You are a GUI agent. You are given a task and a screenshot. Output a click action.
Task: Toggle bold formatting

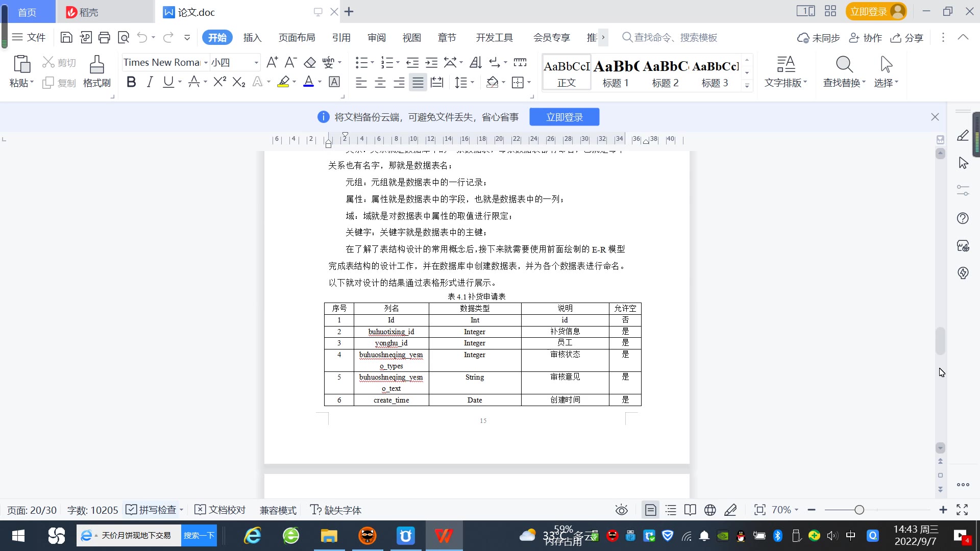tap(131, 82)
